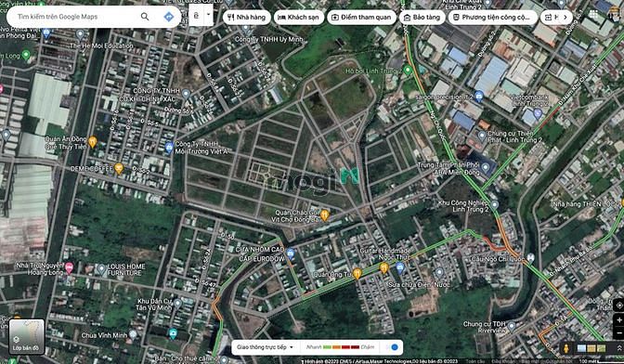Click Khu Công Nghiệp Linh Trung 2 pin
624x364 pixels.
pos(494,205)
